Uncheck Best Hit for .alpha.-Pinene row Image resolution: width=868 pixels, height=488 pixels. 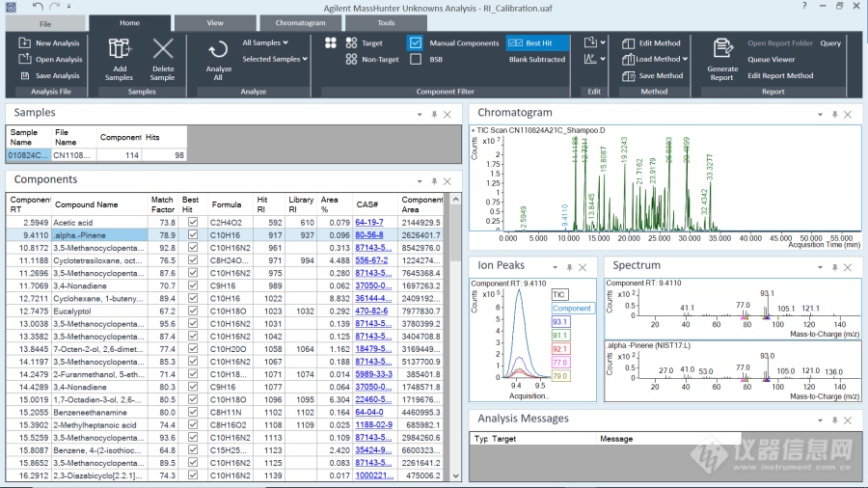coord(193,234)
